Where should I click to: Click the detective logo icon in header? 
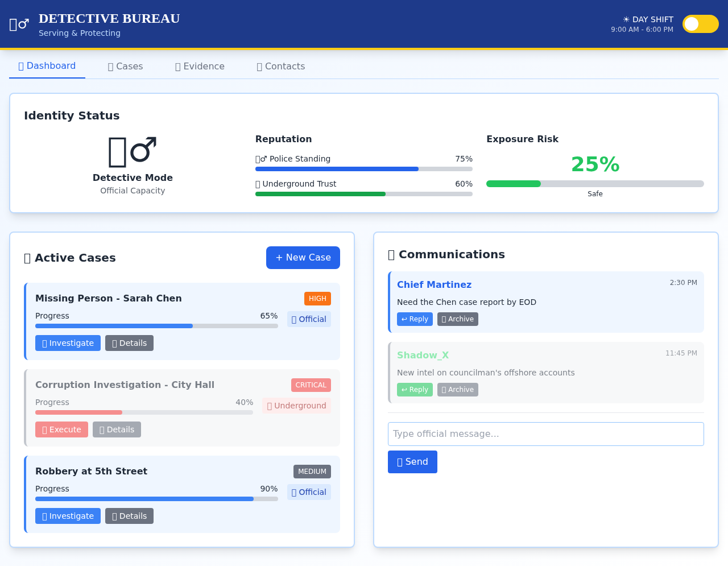click(x=19, y=24)
